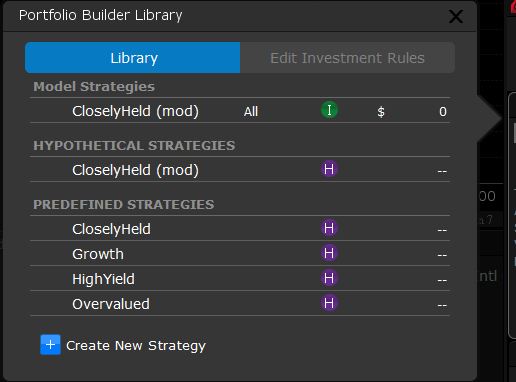516x382 pixels.
Task: Select CloselyHeld (mod) under Hypothetical Strategies
Action: (x=240, y=169)
